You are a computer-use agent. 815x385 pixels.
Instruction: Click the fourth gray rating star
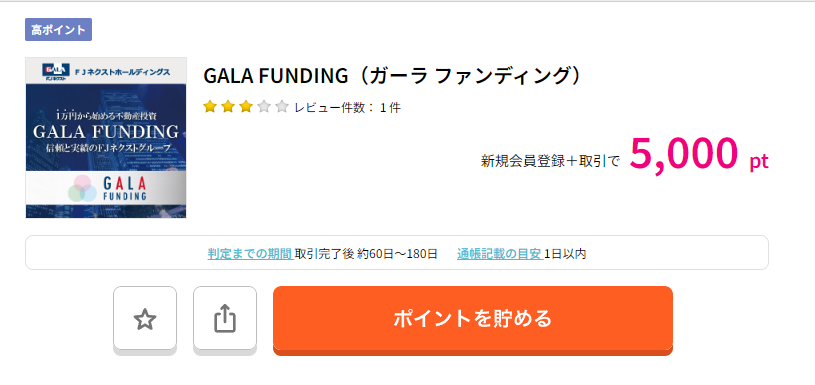[x=264, y=107]
